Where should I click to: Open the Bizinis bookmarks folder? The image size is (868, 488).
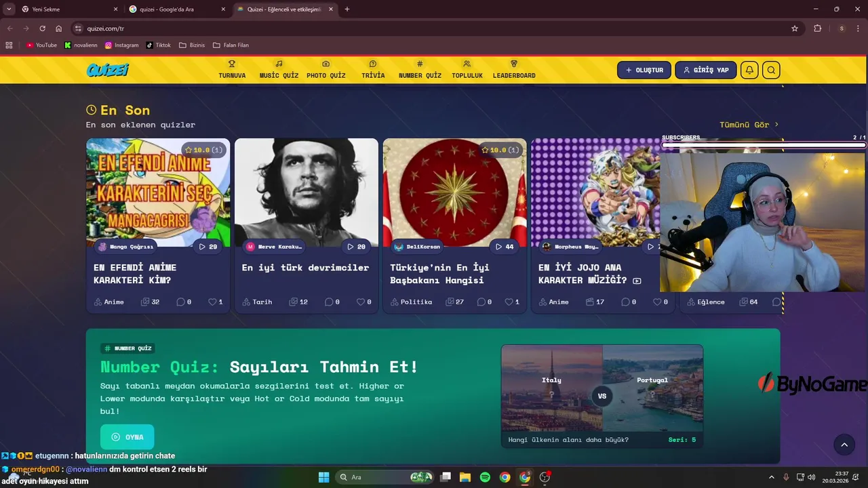192,45
